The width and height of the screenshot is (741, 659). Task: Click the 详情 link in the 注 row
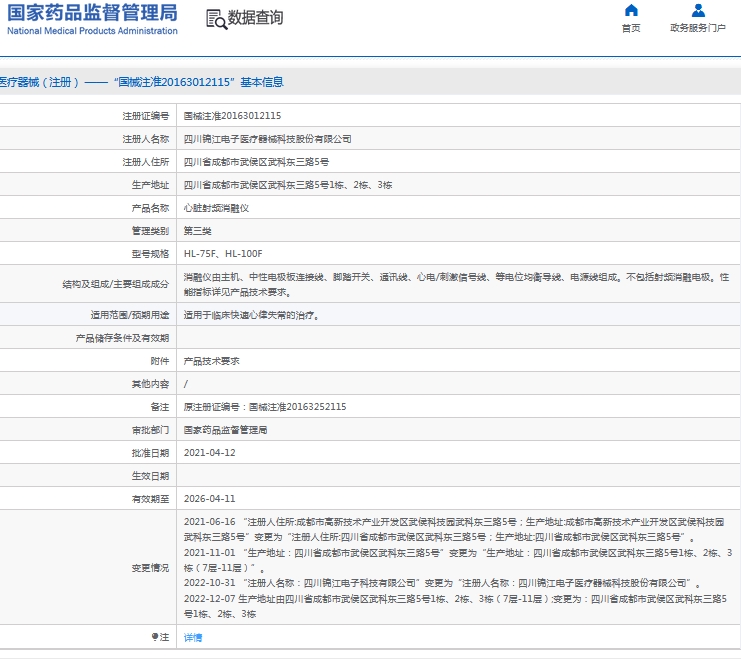(193, 638)
